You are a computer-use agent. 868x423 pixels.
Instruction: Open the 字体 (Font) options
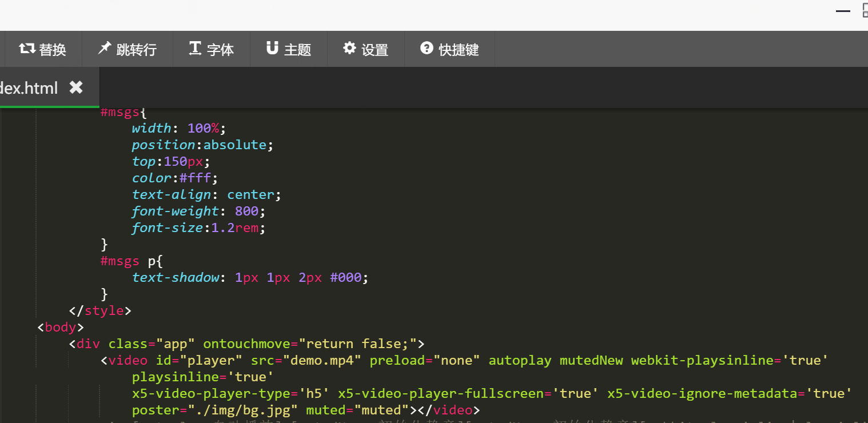tap(195, 49)
